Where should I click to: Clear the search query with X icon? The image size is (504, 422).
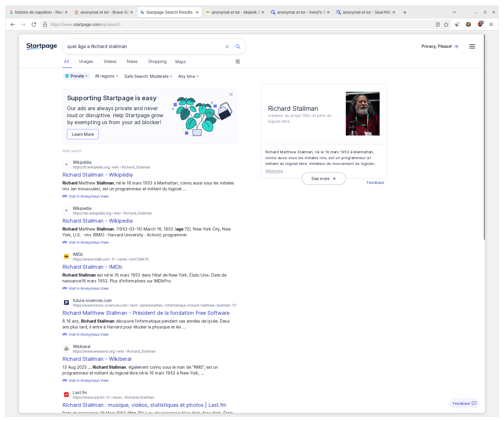click(x=227, y=47)
